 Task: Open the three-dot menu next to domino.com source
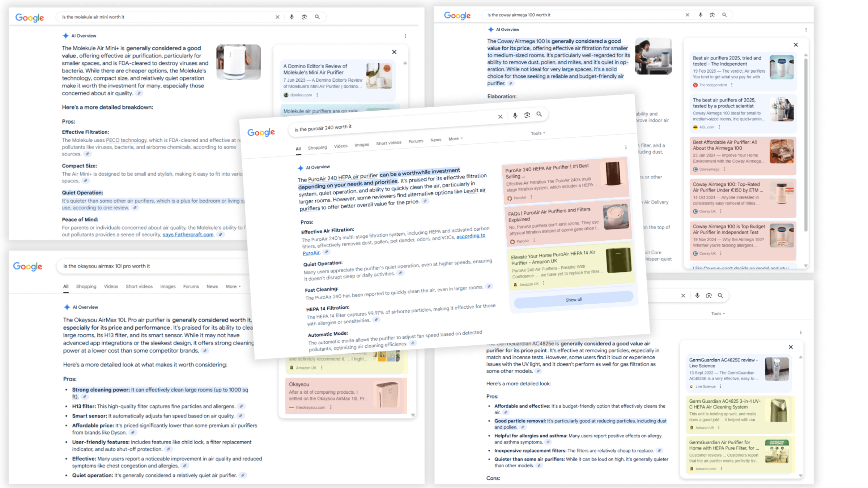pos(317,95)
